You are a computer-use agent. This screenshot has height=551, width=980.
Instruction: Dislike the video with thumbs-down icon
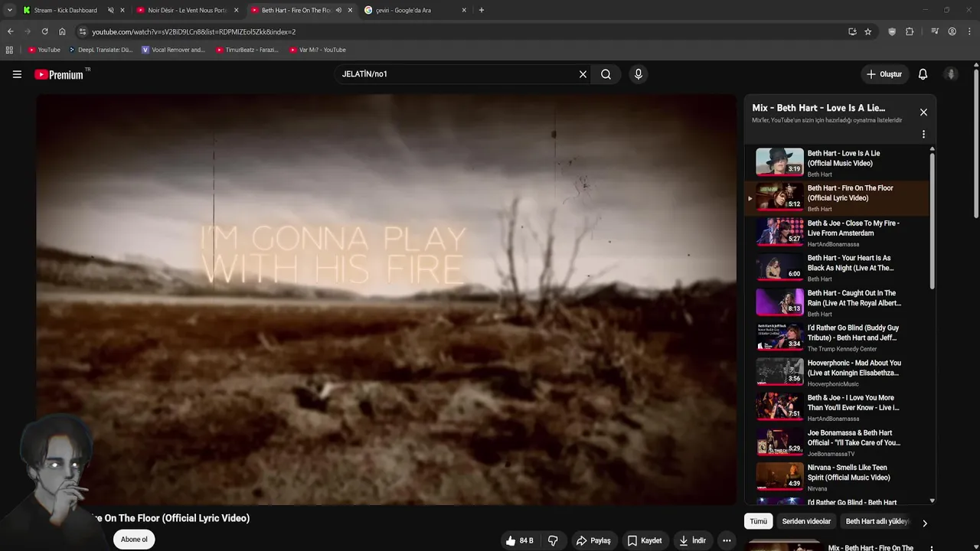click(553, 540)
